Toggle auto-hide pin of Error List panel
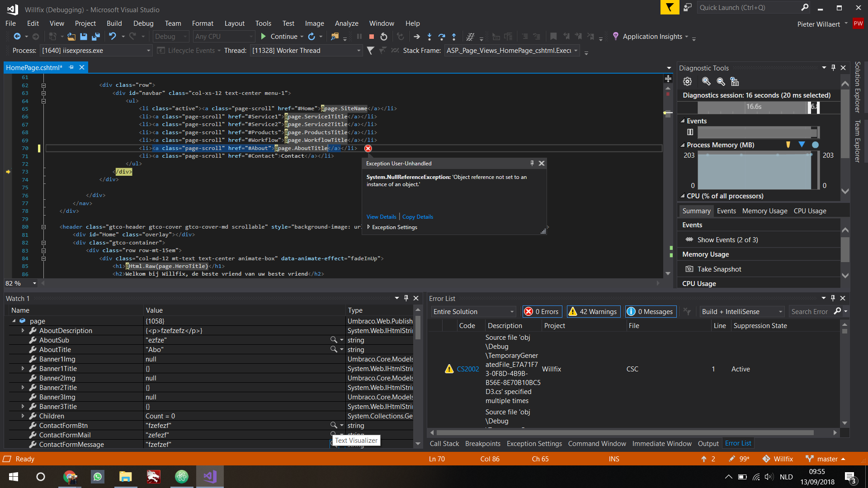 833,298
